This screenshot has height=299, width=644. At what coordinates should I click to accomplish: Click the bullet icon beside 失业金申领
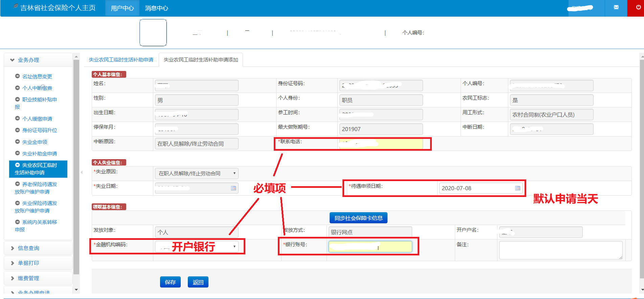[17, 142]
